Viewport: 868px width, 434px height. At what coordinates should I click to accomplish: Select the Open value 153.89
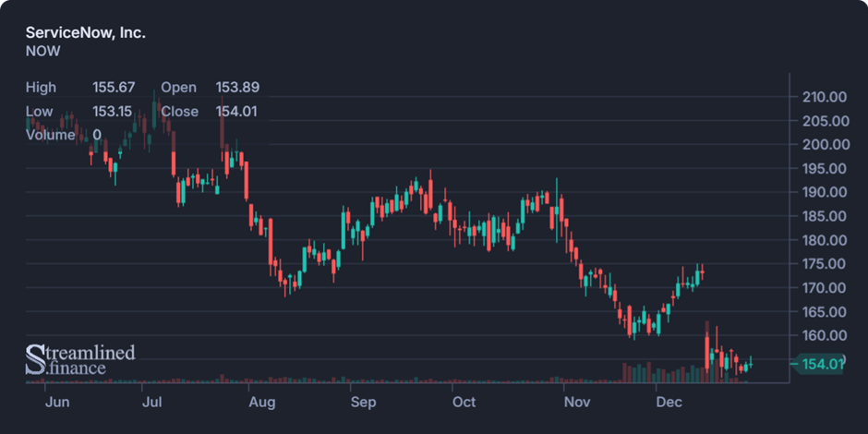[x=237, y=88]
